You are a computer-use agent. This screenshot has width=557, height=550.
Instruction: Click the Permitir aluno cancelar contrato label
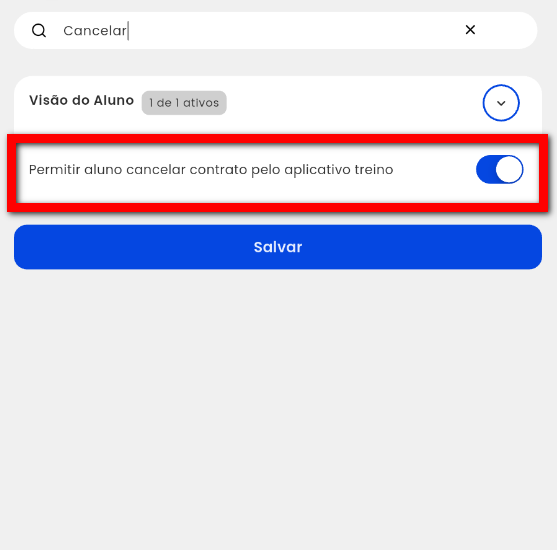211,170
